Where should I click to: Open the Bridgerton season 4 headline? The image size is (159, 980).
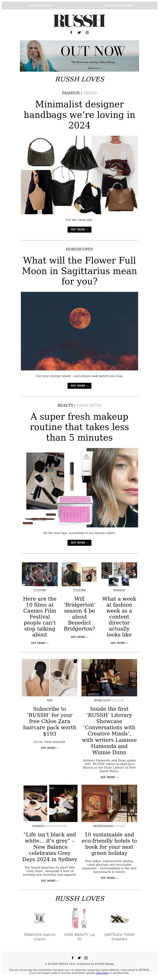tap(79, 614)
